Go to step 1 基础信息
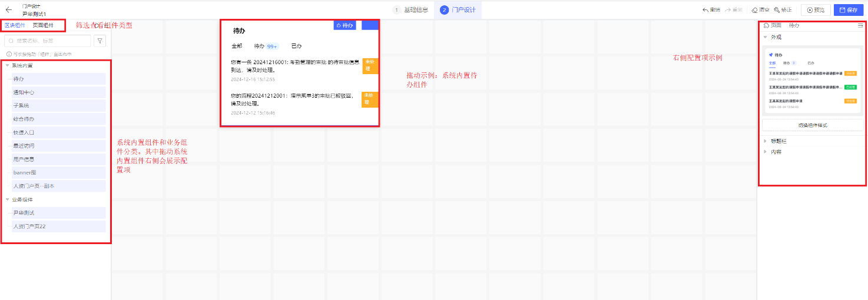The height and width of the screenshot is (300, 868). (x=411, y=10)
